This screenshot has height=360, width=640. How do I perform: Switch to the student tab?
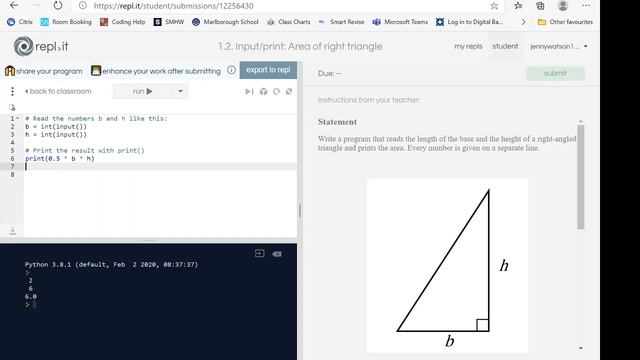[505, 46]
